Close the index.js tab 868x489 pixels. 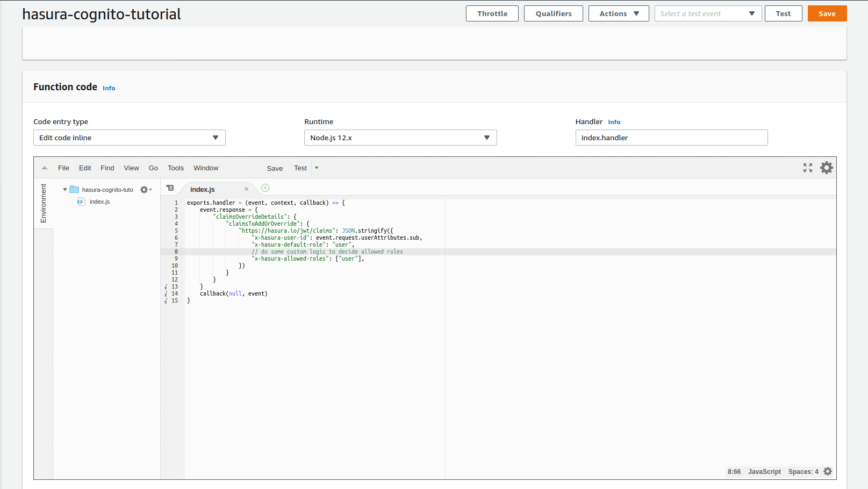coord(246,189)
